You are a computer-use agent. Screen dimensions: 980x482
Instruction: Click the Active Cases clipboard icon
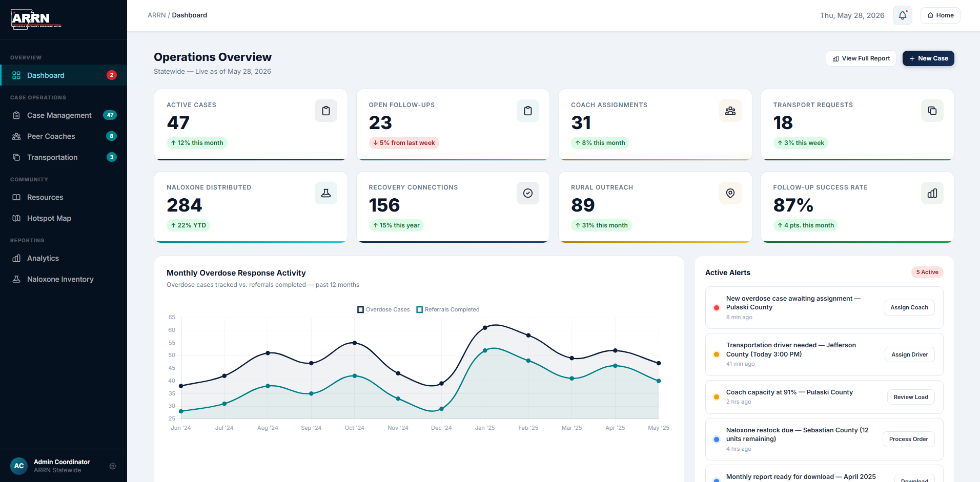pos(326,111)
